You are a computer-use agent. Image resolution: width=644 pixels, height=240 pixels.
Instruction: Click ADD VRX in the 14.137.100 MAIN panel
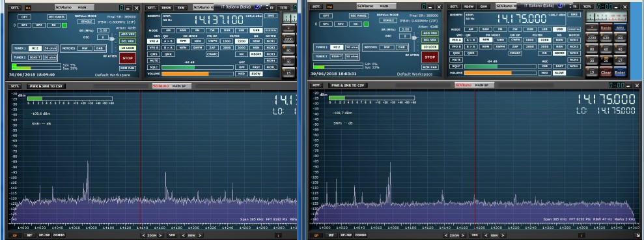[x=128, y=34]
